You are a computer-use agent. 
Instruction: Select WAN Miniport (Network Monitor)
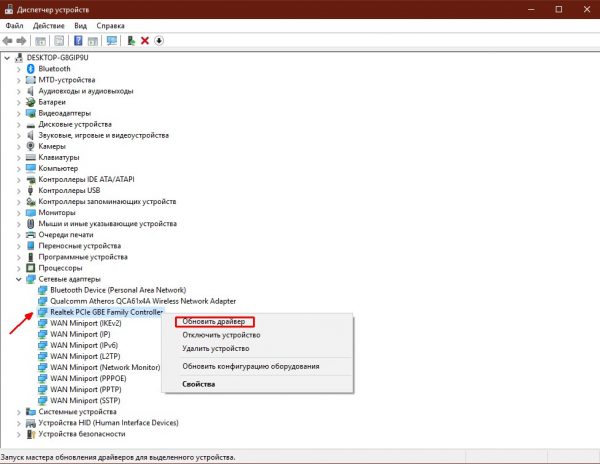(105, 368)
